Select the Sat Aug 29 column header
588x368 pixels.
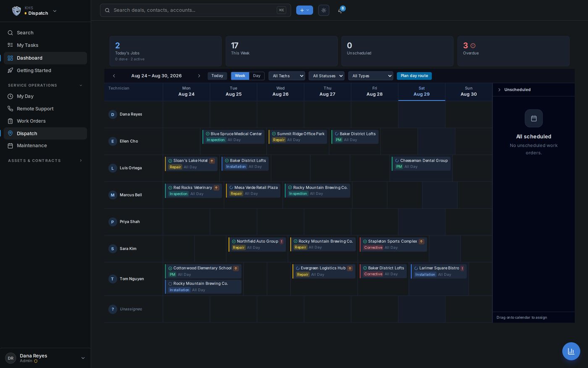pyautogui.click(x=422, y=92)
